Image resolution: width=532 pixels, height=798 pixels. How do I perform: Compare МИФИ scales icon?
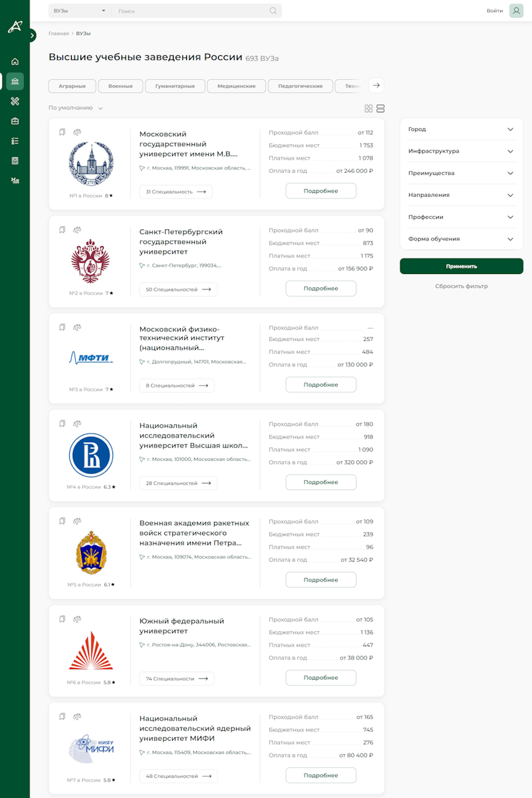pyautogui.click(x=77, y=717)
